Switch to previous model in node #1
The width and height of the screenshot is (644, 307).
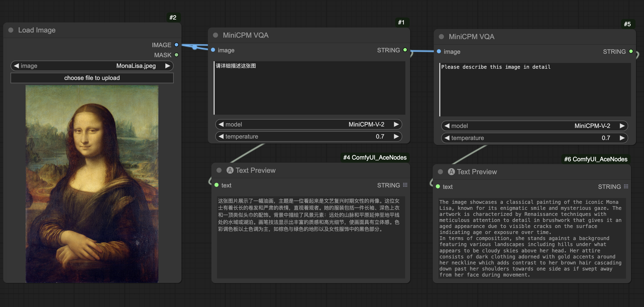point(221,124)
